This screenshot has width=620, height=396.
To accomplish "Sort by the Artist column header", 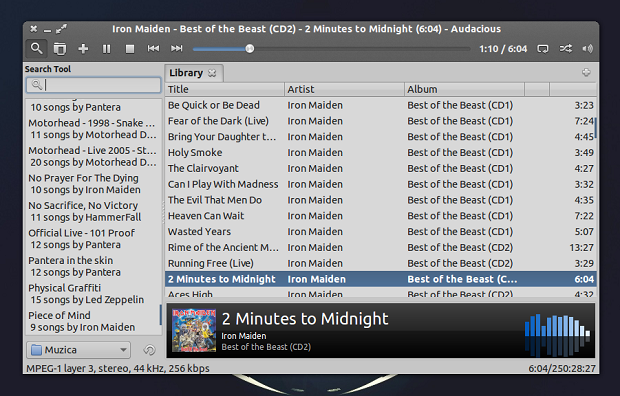I will (344, 89).
